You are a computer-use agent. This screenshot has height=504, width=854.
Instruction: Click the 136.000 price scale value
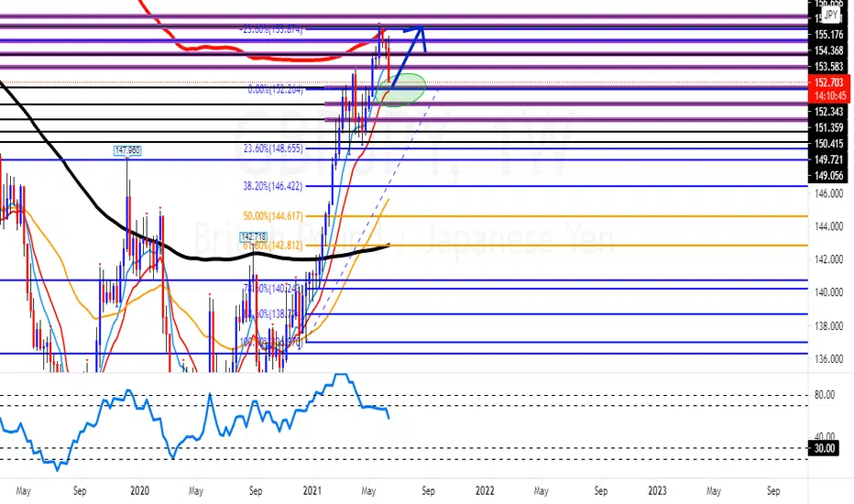pyautogui.click(x=828, y=359)
